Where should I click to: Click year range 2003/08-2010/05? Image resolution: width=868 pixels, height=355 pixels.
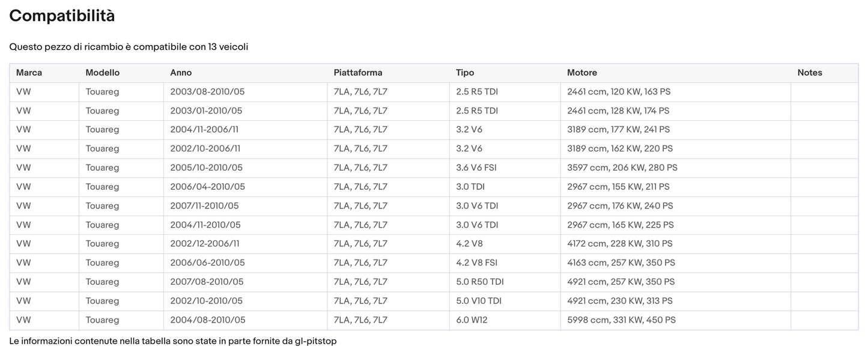(x=207, y=92)
